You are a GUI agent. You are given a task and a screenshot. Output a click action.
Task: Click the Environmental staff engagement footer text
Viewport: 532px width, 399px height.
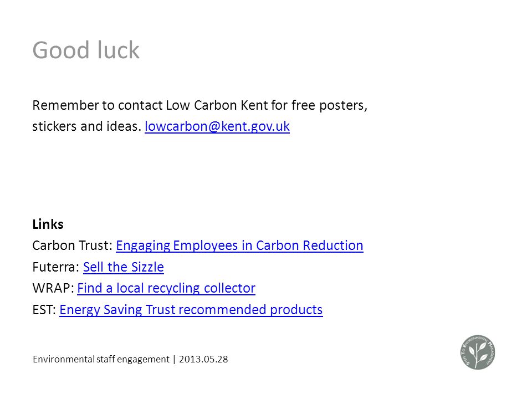point(101,359)
